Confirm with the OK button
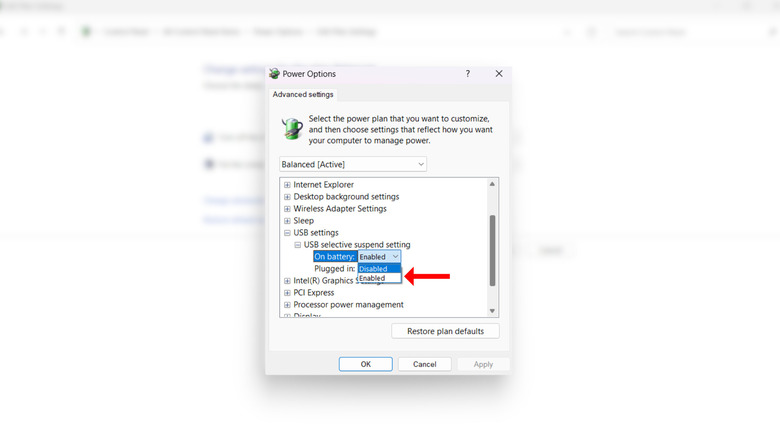This screenshot has height=438, width=780. coord(366,364)
